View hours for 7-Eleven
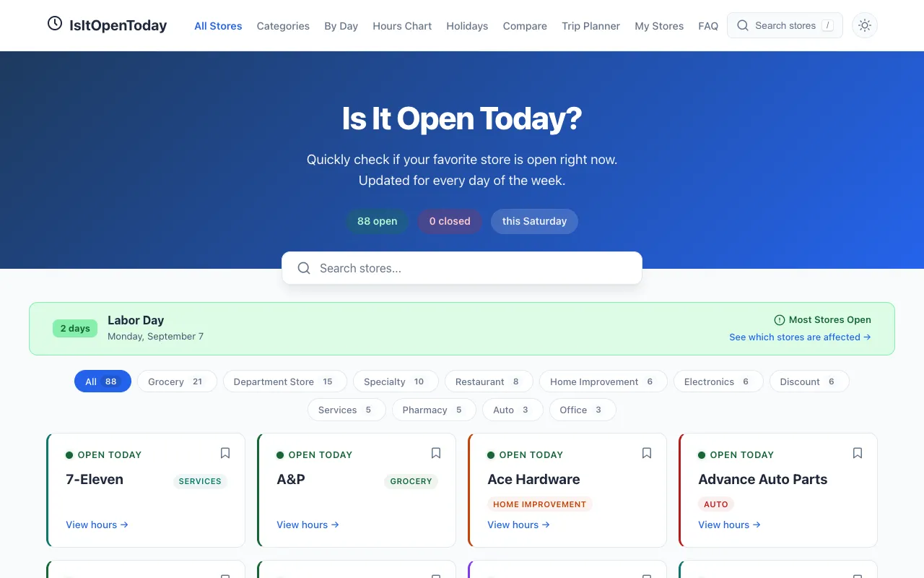Screen dimensions: 924x578 97,525
